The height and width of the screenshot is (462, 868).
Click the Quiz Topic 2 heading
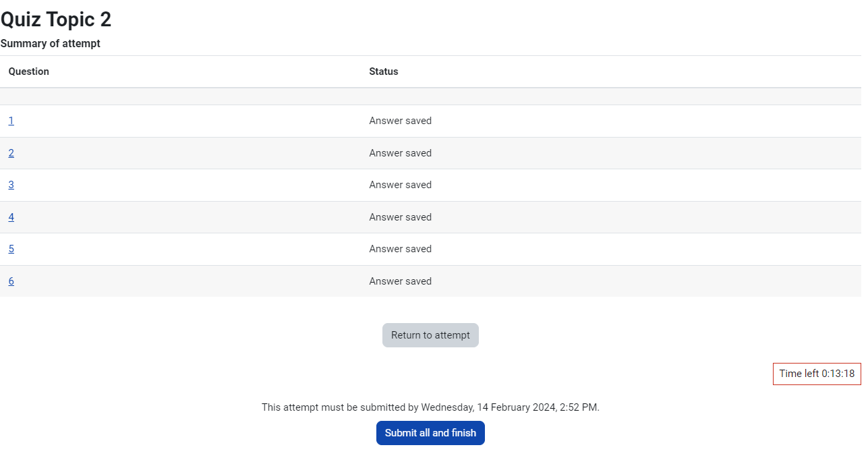(56, 20)
